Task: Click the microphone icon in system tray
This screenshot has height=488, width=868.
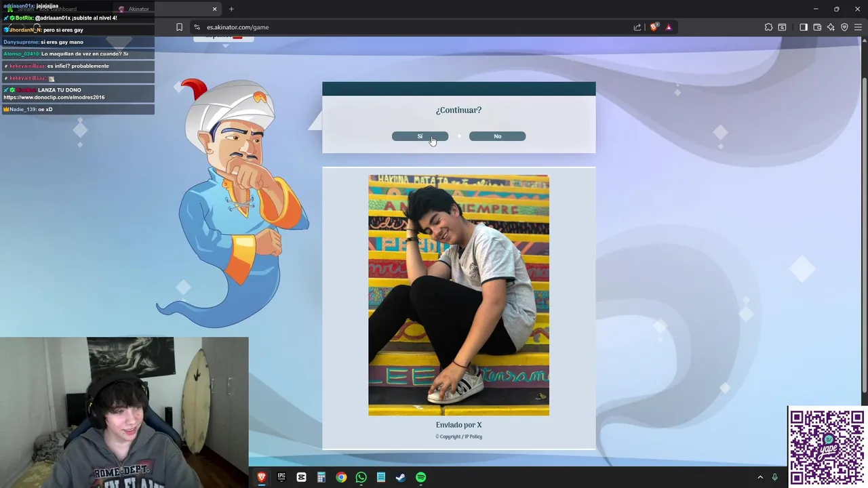Action: coord(774,477)
